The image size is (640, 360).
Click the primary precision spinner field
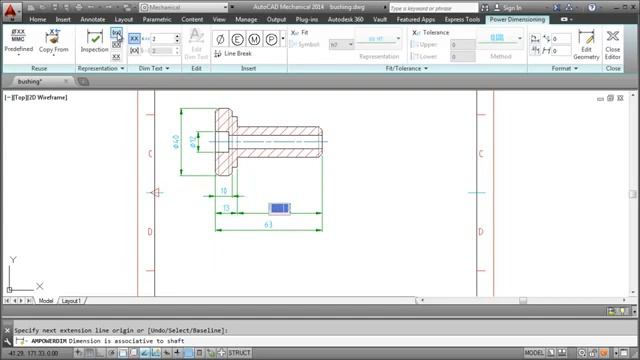click(x=165, y=39)
